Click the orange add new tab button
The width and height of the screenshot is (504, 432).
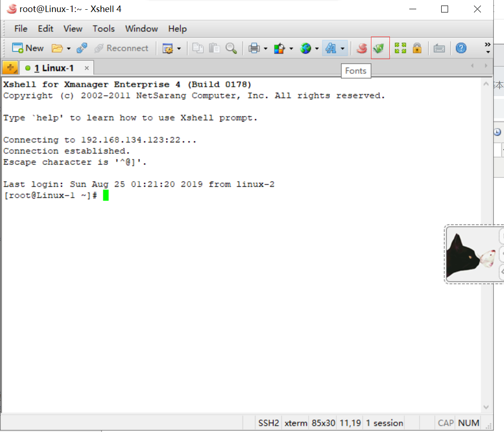(x=11, y=68)
